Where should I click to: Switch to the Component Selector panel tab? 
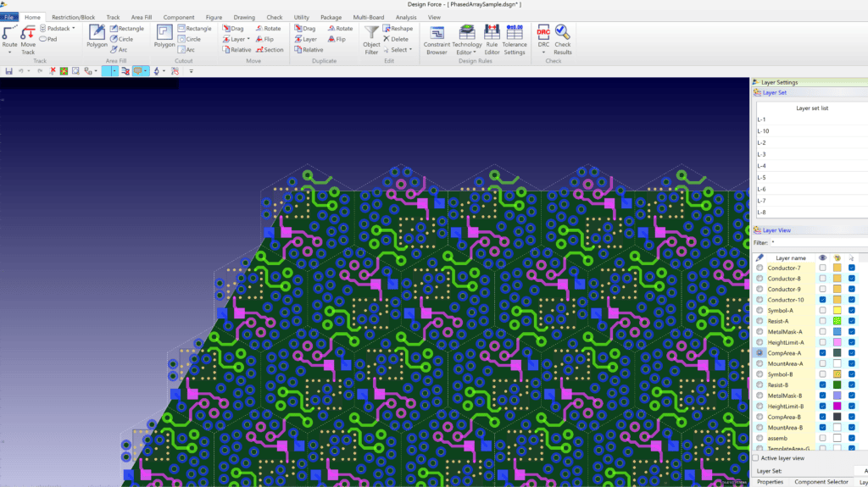(821, 482)
